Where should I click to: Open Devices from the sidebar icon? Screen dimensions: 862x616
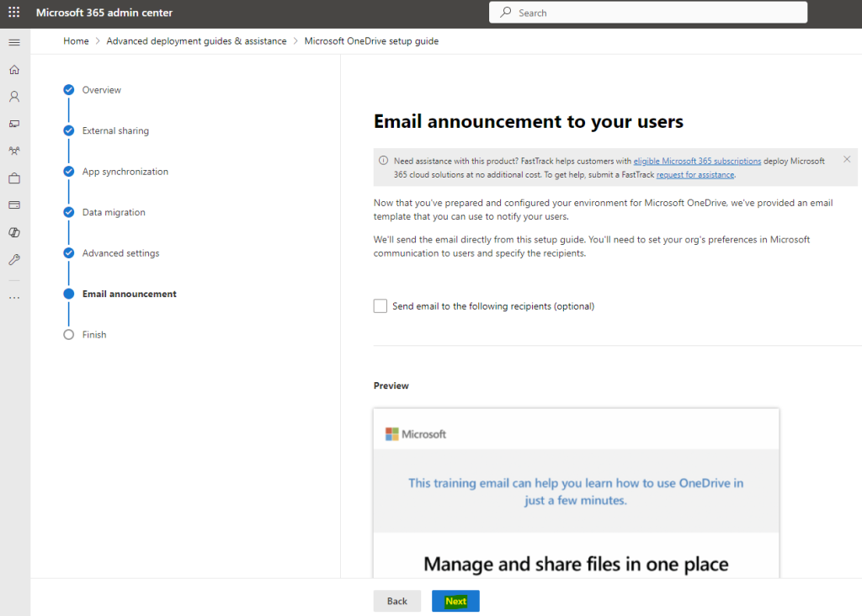[x=14, y=124]
